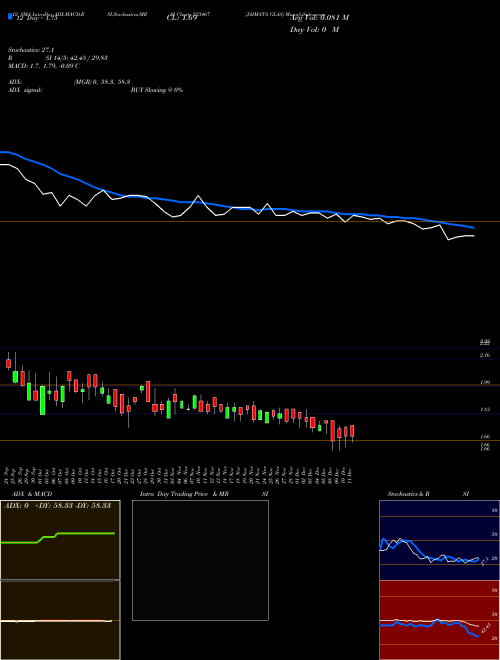Click the 'Day Vol: 0 M' text

[x=314, y=30]
